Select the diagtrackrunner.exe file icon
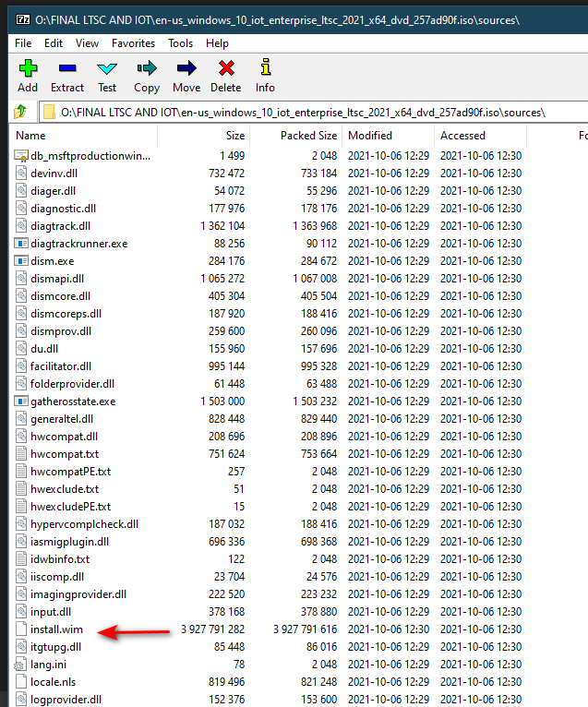The height and width of the screenshot is (707, 588). (x=21, y=244)
